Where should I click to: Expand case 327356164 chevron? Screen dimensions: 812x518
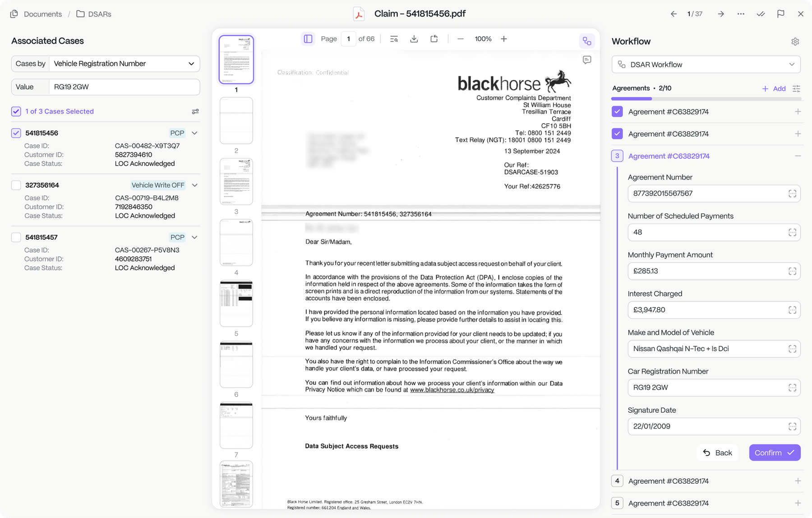195,185
